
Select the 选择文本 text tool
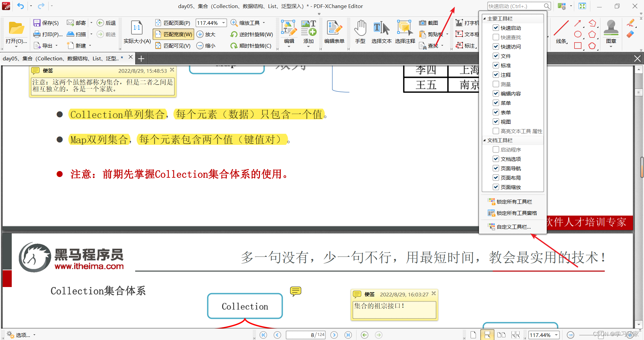381,32
